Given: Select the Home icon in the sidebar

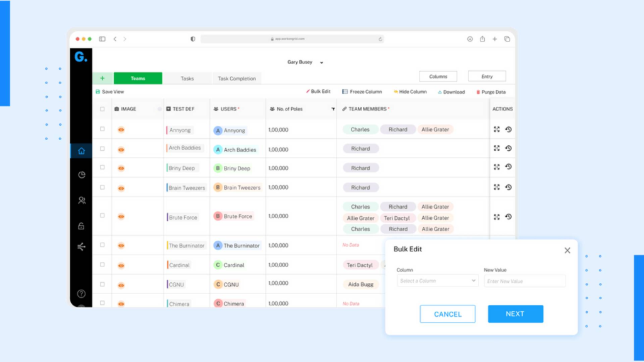Looking at the screenshot, I should 81,151.
